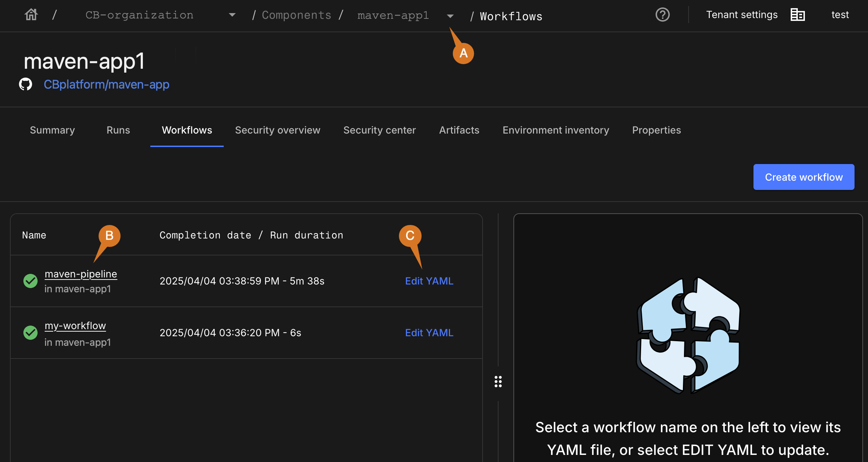This screenshot has width=868, height=462.
Task: Open the my-workflow workflow
Action: coord(75,325)
